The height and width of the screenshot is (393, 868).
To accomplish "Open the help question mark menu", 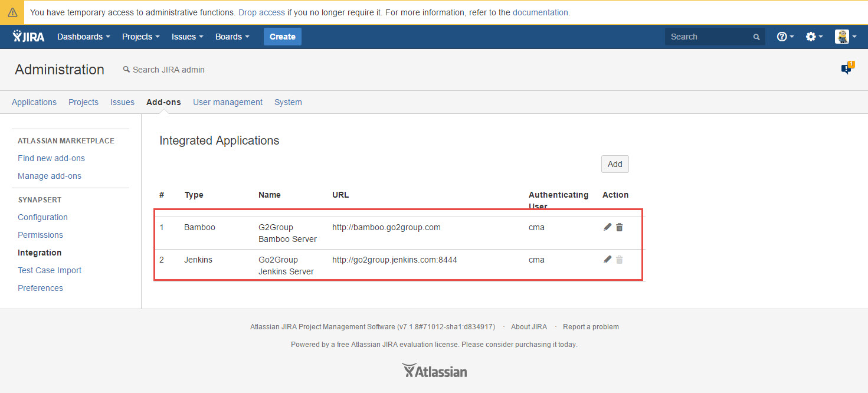I will click(785, 37).
